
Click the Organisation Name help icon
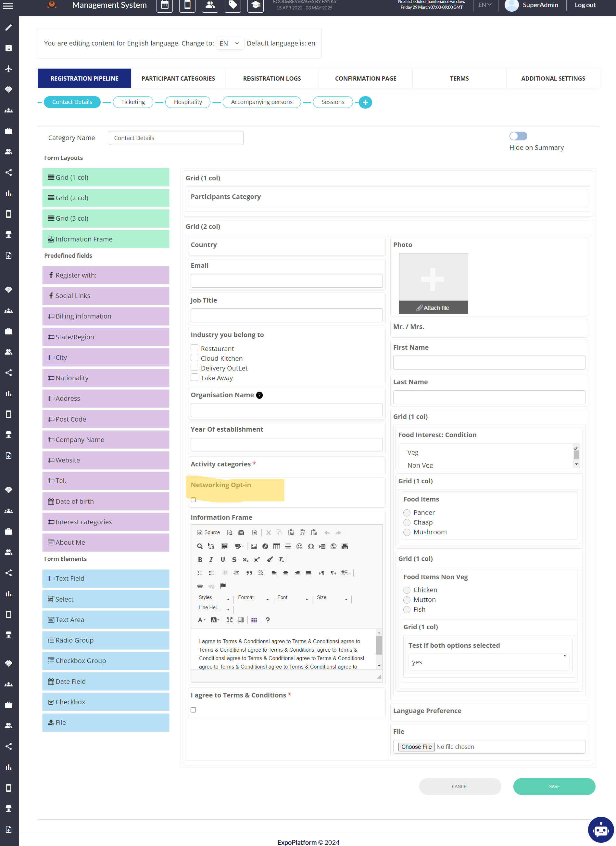pos(259,395)
